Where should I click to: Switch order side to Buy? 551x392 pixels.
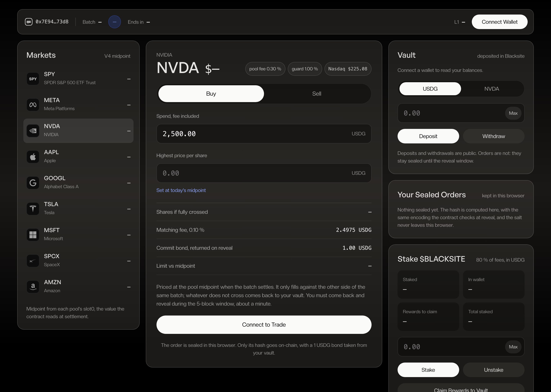click(x=211, y=94)
